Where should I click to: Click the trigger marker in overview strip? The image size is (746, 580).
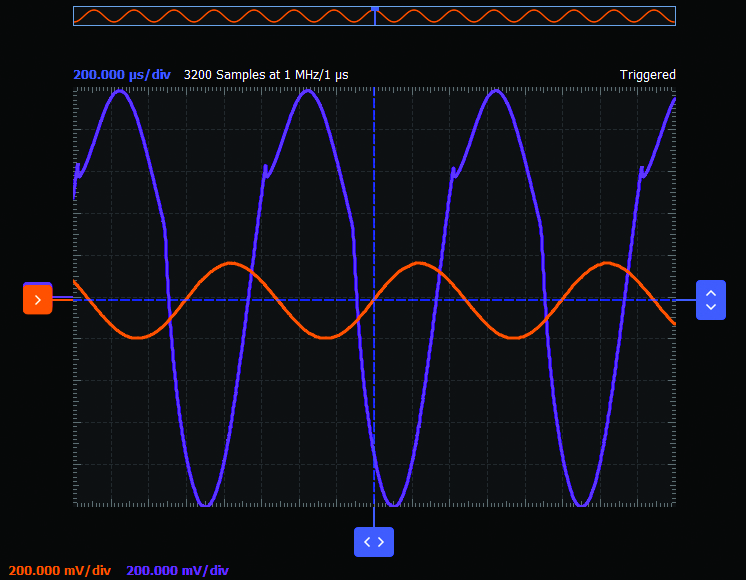(x=375, y=9)
